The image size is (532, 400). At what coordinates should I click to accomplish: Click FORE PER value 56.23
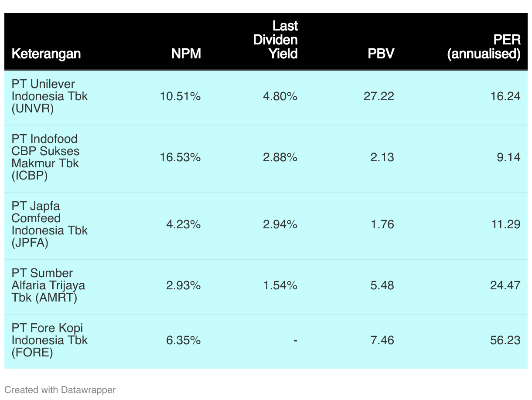coord(505,340)
